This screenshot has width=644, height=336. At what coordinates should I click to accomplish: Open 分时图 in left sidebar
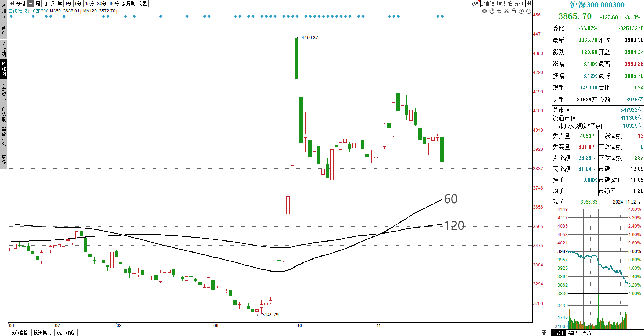click(x=4, y=49)
